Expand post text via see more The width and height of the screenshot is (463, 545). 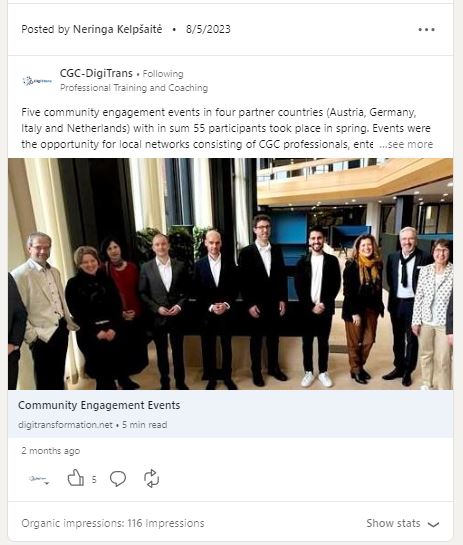point(406,144)
